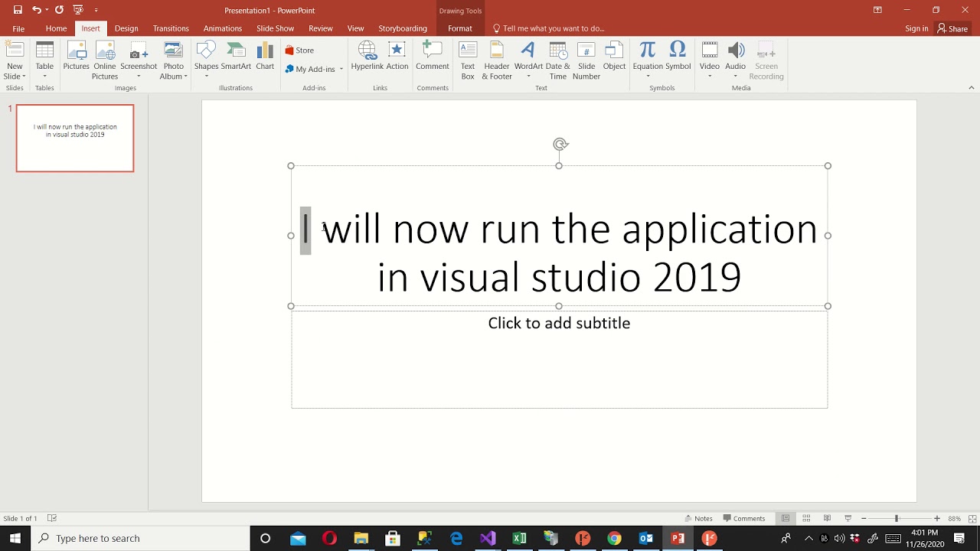Open the Drawing Tools Format tab
Image resolution: width=980 pixels, height=551 pixels.
point(460,28)
